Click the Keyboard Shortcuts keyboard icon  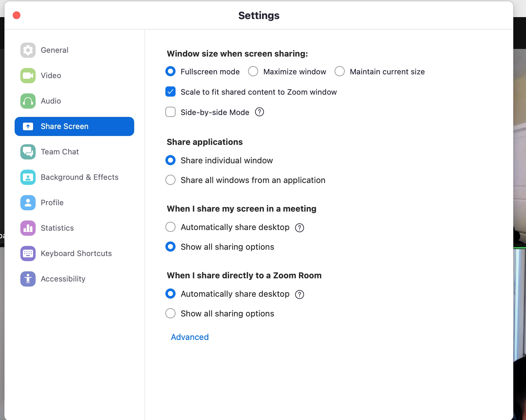[x=28, y=254]
